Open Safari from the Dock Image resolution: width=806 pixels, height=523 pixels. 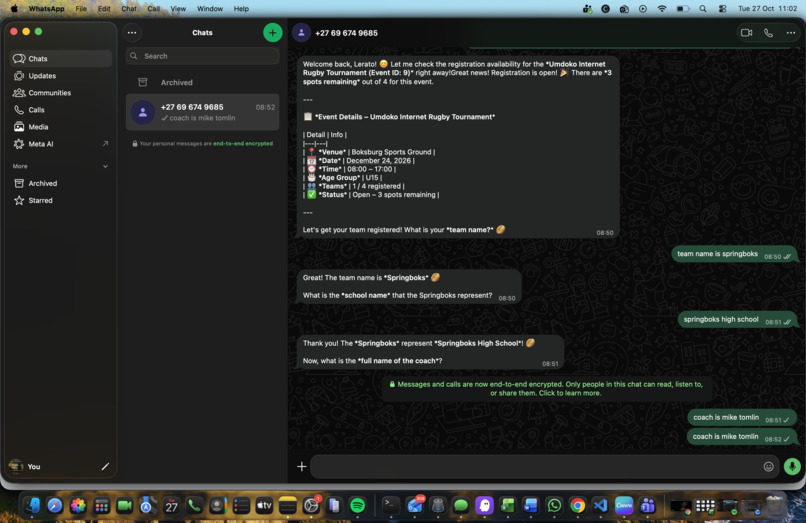pos(55,506)
